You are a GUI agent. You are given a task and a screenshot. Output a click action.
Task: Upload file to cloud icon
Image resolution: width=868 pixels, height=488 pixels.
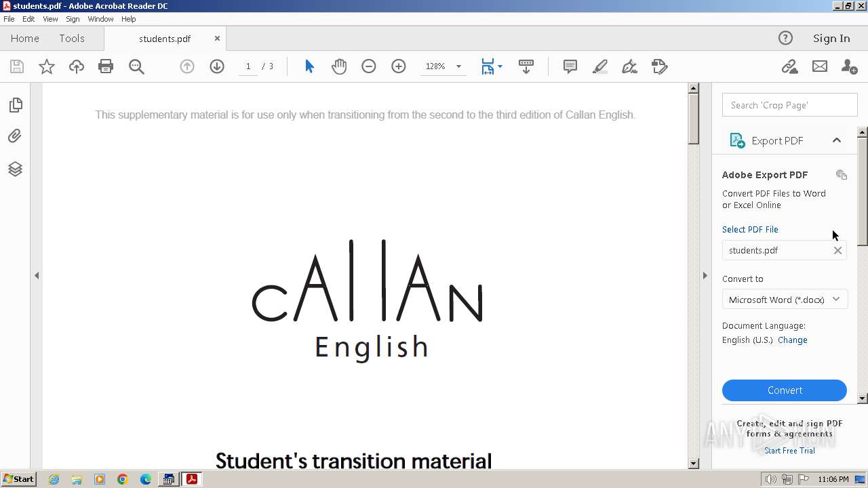pyautogui.click(x=77, y=66)
